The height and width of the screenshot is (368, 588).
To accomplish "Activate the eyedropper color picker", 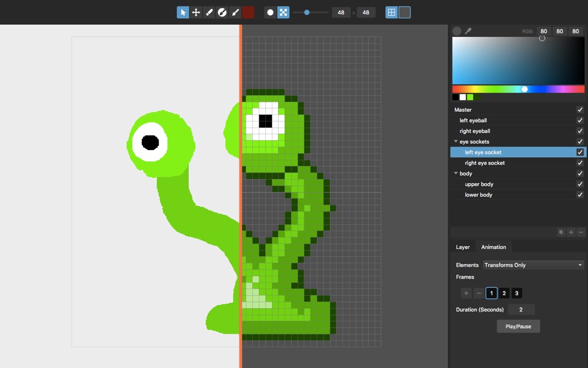I will coord(468,31).
